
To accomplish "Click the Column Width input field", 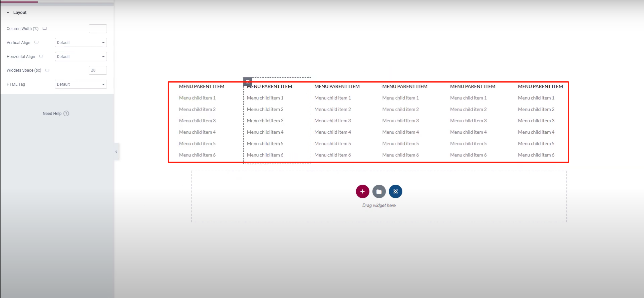I will point(98,29).
